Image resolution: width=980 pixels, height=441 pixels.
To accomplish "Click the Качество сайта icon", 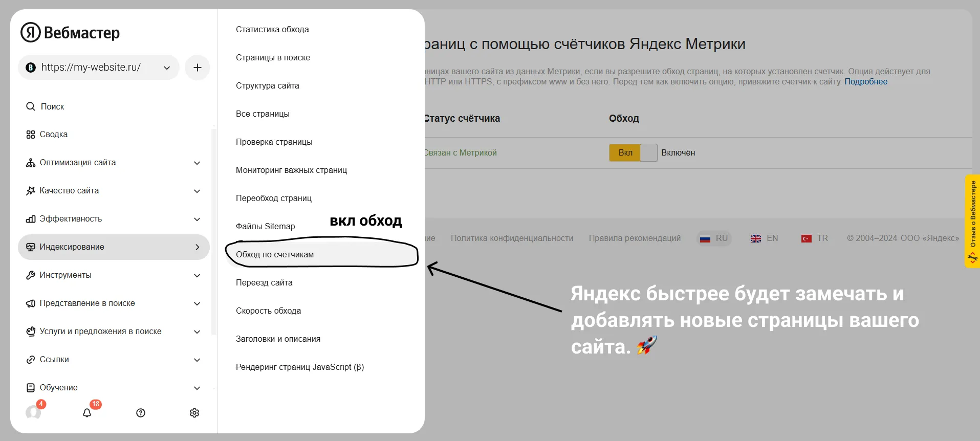I will (x=31, y=191).
